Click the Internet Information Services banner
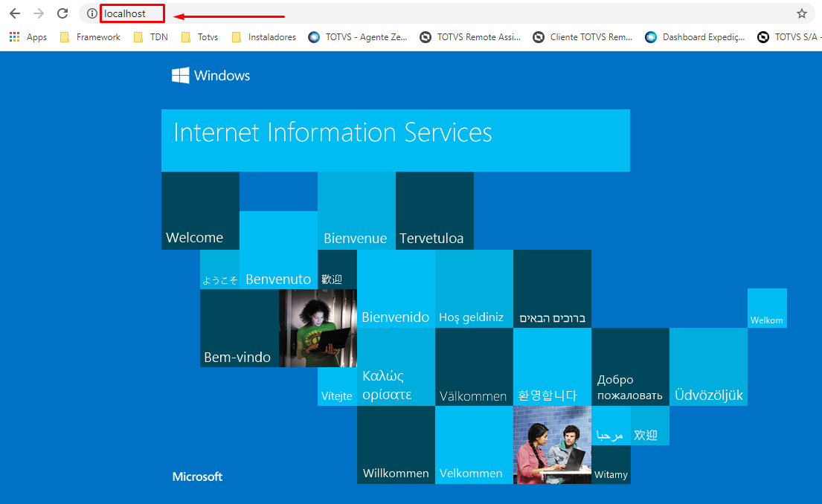 point(396,140)
